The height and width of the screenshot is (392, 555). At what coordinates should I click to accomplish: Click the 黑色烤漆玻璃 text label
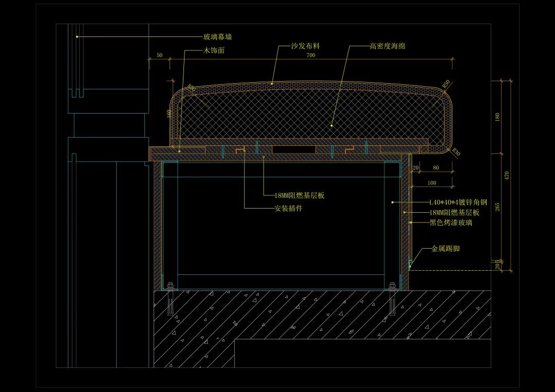coord(451,222)
